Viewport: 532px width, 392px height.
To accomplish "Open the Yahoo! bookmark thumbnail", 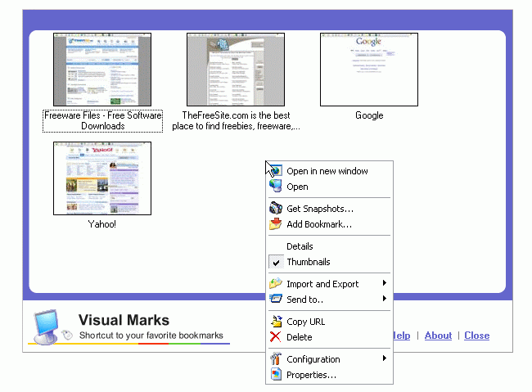I will click(x=102, y=178).
